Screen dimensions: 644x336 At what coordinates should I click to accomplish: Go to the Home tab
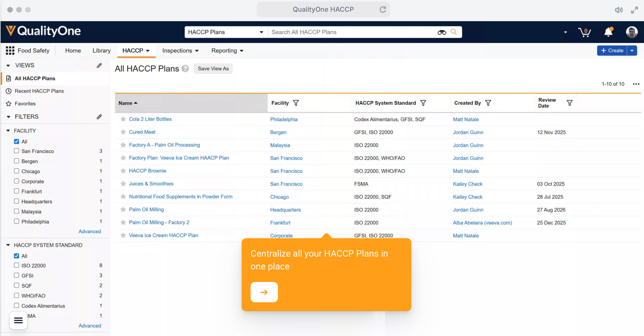click(73, 50)
